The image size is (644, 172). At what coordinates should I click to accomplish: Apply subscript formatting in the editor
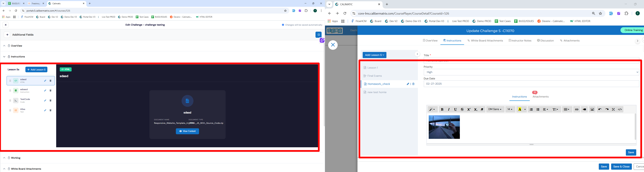click(x=476, y=110)
